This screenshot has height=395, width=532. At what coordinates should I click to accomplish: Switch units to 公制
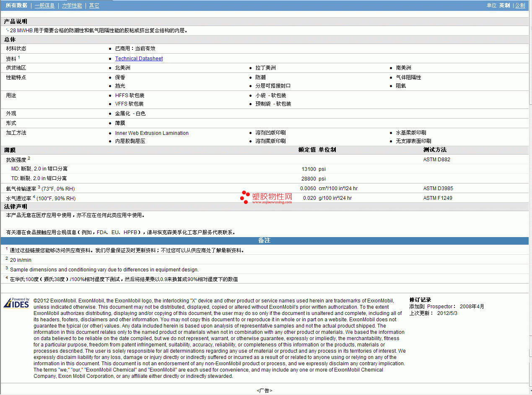click(520, 5)
